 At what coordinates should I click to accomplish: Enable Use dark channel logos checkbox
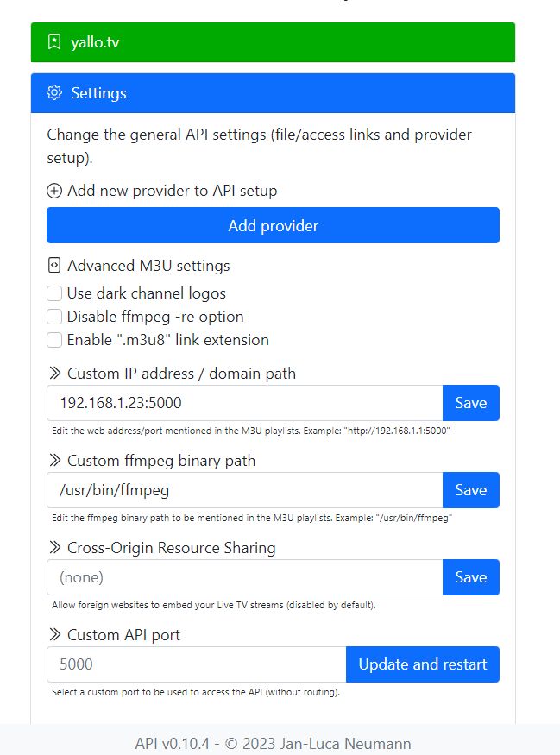(x=54, y=293)
